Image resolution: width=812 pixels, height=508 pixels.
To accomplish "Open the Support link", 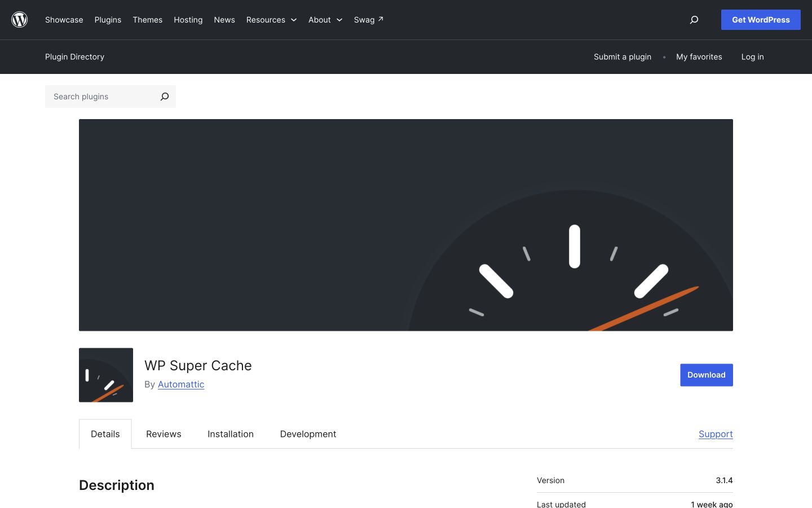I will pos(716,434).
